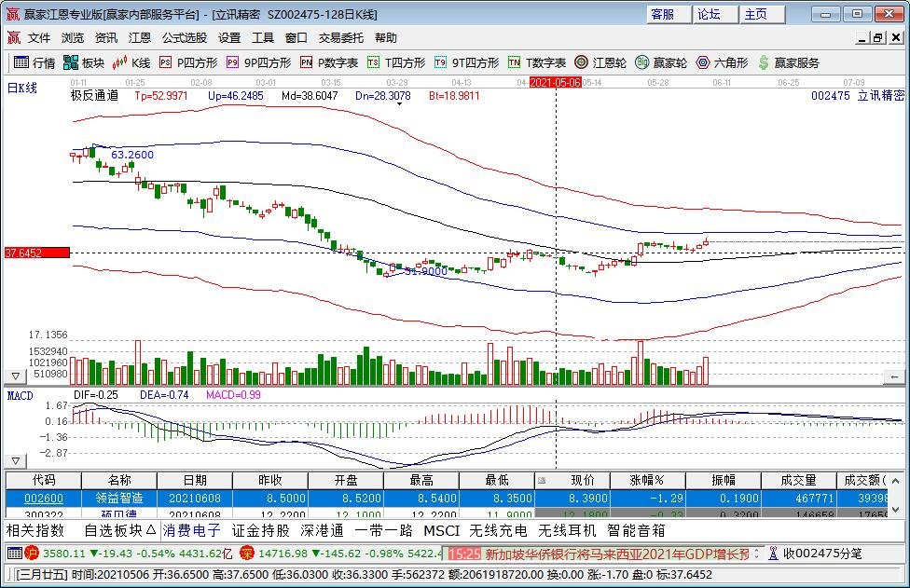Open the 自选板块 triangle dropdown
The height and width of the screenshot is (588, 910).
[x=151, y=530]
